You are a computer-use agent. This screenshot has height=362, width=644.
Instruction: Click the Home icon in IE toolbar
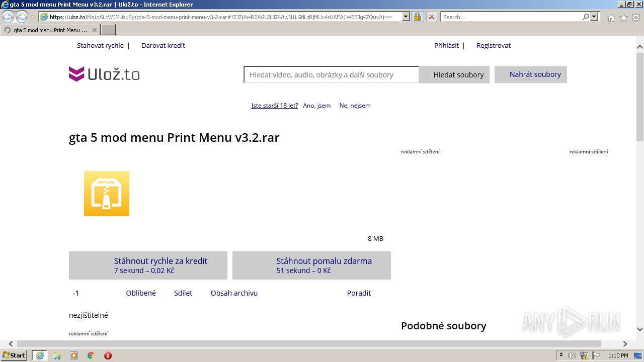(x=611, y=18)
